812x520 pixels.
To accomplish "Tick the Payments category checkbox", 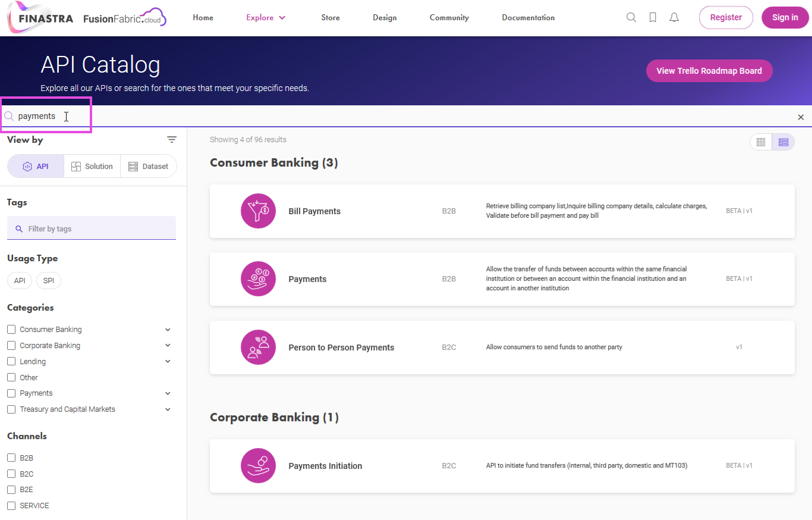I will [x=11, y=393].
